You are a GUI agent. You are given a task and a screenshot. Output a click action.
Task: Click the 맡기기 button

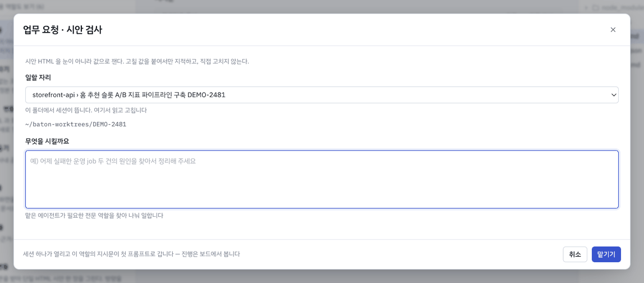[606, 254]
